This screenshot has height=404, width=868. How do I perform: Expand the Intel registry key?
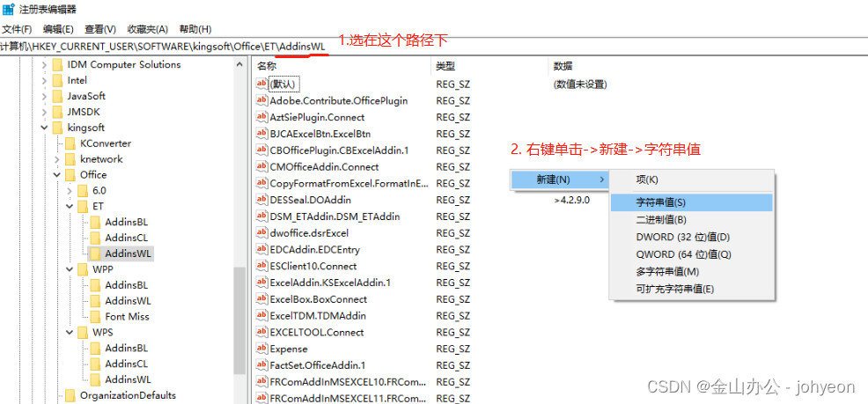pyautogui.click(x=44, y=80)
